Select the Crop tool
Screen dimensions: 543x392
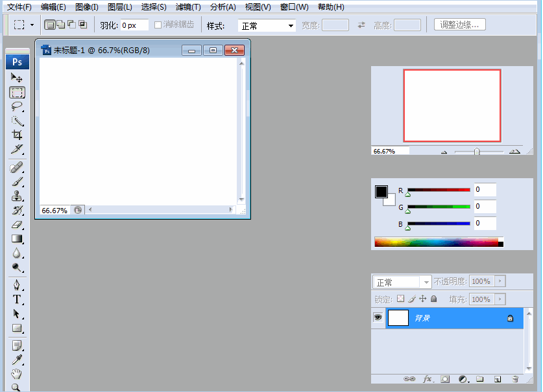coord(17,135)
